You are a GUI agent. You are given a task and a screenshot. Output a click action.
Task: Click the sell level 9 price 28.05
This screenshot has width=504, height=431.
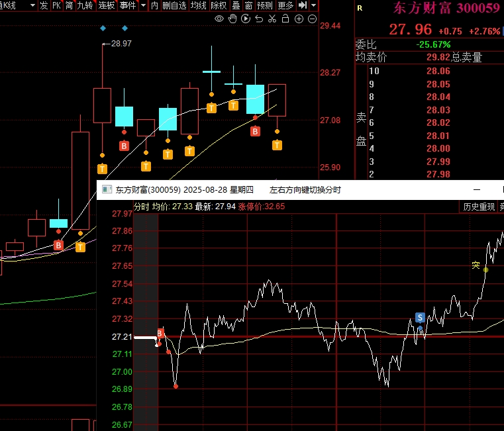[438, 84]
